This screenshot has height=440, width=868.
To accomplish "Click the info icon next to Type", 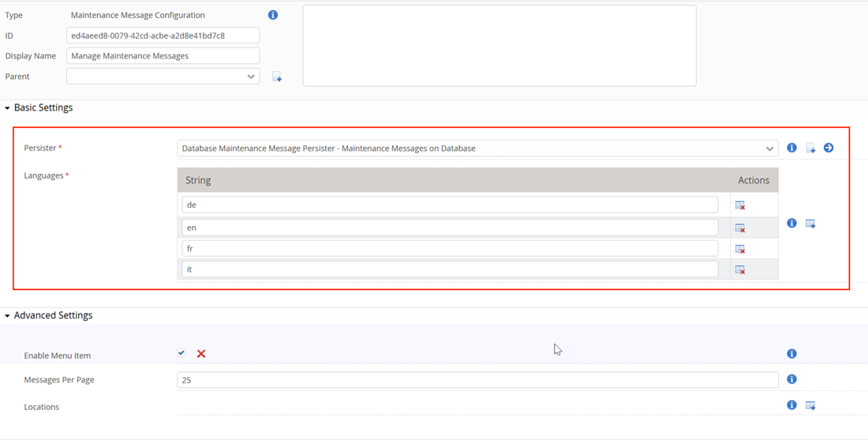I will pos(273,15).
